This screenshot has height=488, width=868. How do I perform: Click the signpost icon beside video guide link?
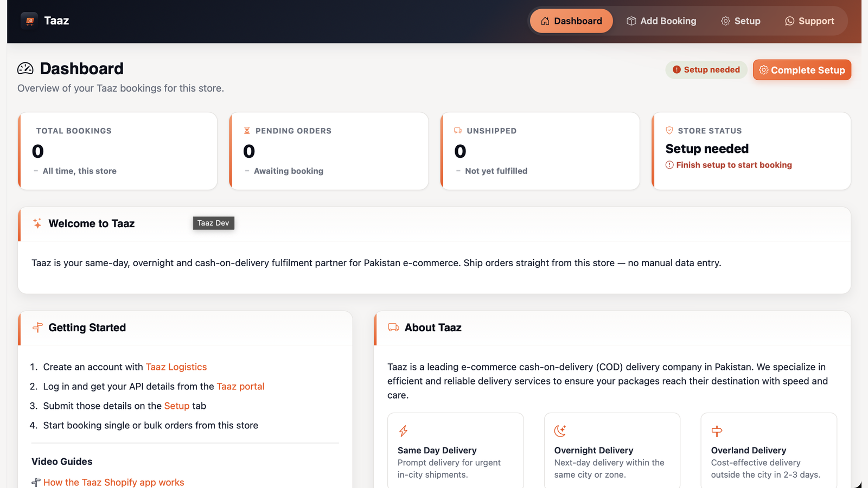click(36, 482)
